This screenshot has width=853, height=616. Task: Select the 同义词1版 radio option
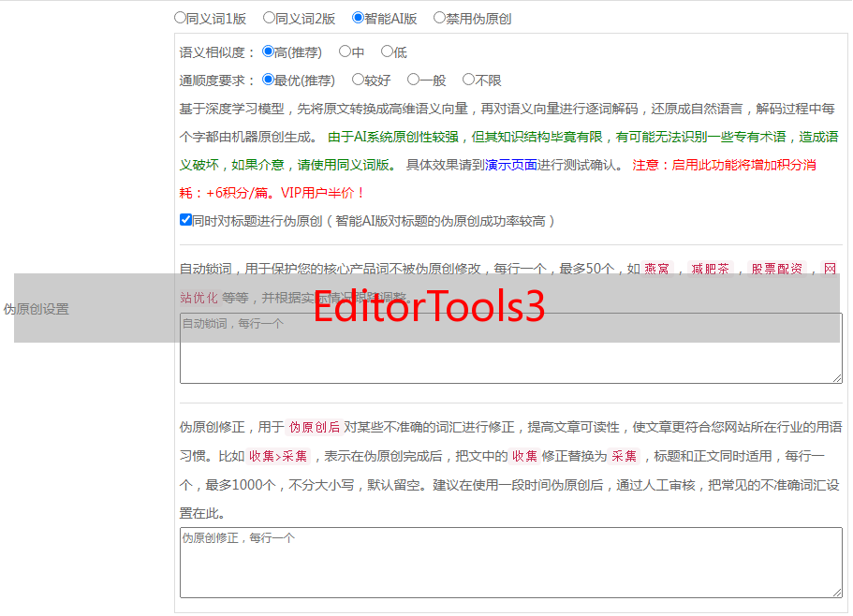(180, 18)
